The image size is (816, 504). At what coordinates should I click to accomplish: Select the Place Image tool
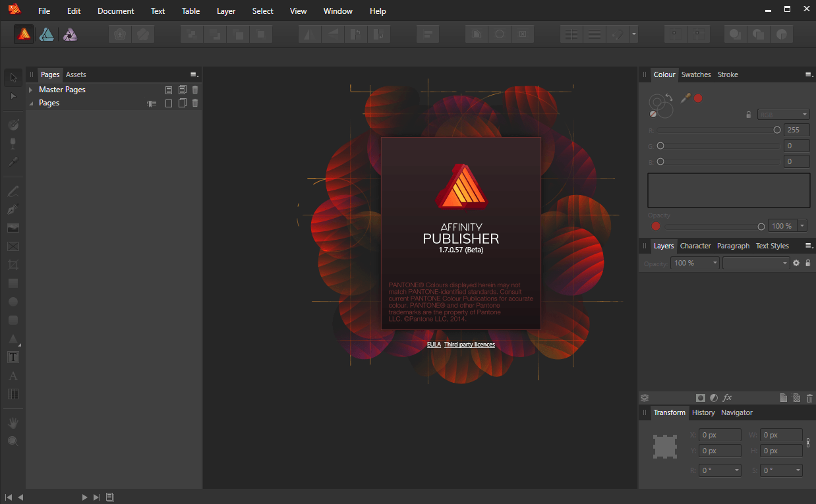coord(13,228)
